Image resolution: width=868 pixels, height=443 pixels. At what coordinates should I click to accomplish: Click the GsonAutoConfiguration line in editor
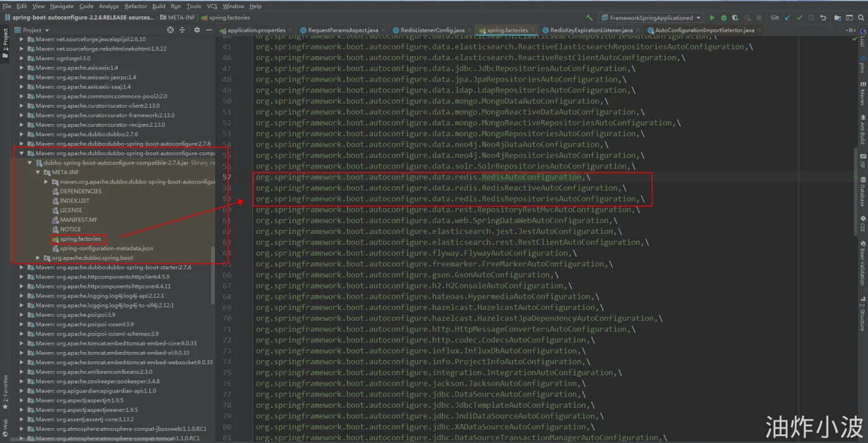tap(407, 275)
